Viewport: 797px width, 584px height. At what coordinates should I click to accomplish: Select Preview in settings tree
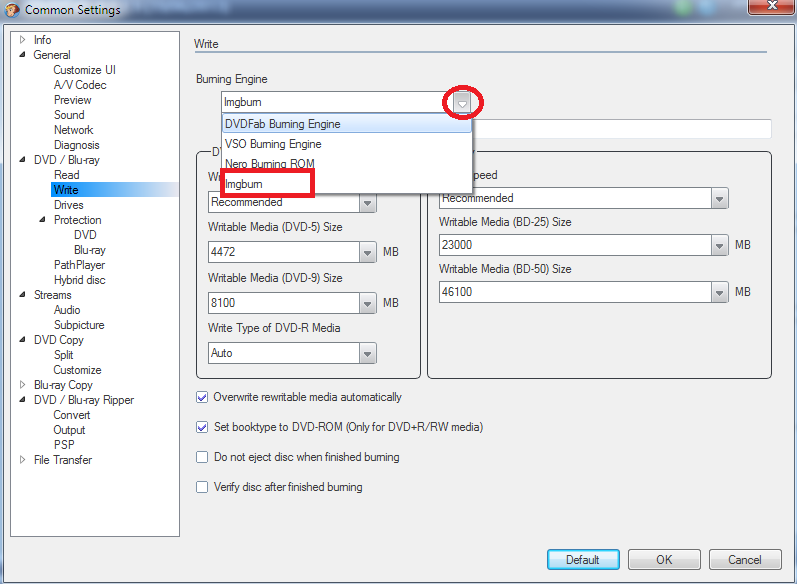(73, 100)
